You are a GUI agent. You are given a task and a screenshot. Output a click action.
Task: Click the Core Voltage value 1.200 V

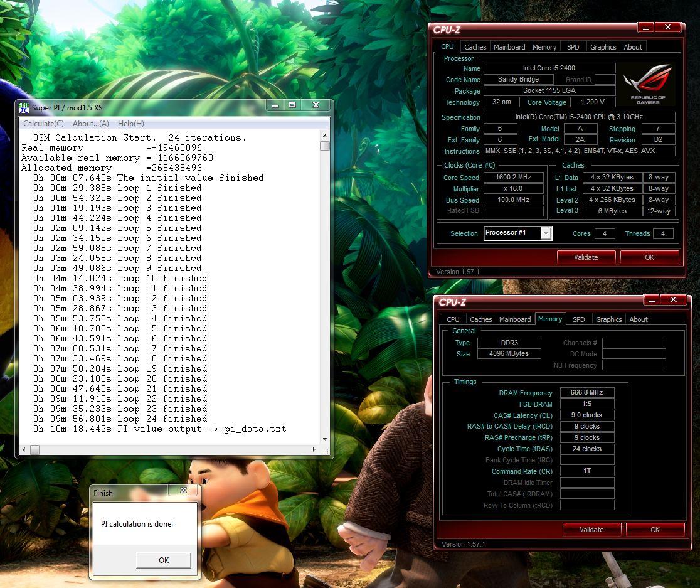coord(592,102)
